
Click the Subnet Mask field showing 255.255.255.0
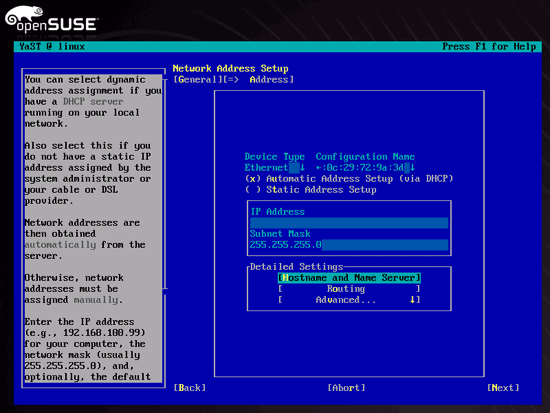point(349,245)
